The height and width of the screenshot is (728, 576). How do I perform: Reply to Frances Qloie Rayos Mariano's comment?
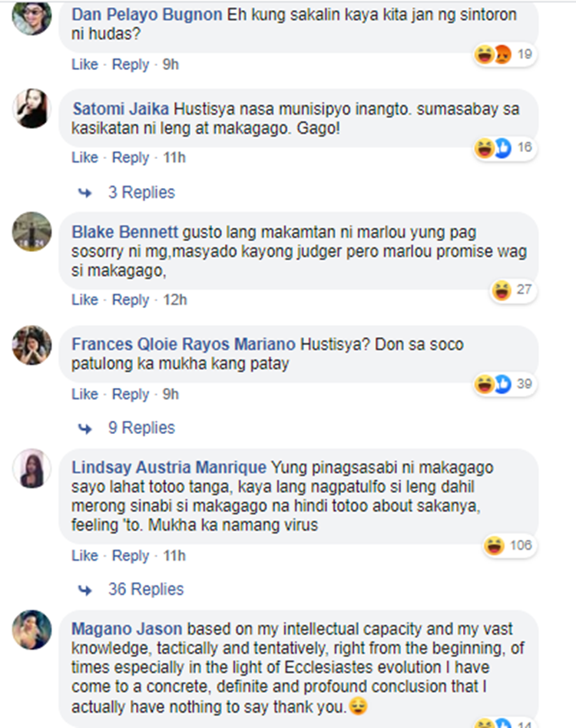tap(131, 394)
